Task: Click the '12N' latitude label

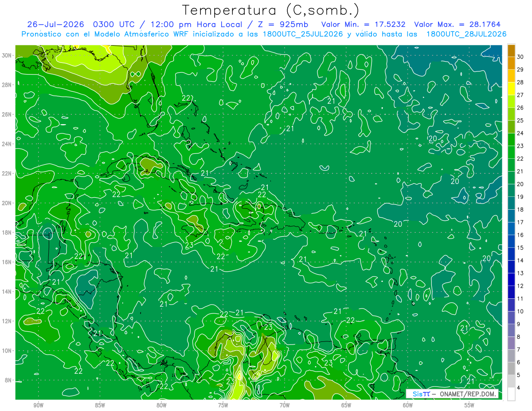Action: click(x=7, y=321)
